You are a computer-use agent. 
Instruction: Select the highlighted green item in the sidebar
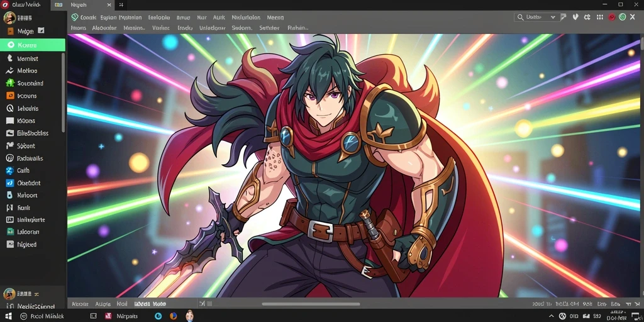coord(33,45)
